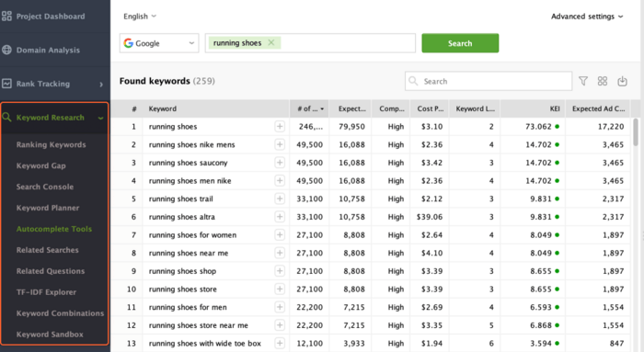The width and height of the screenshot is (644, 352).
Task: Open Keyword Combinations
Action: click(60, 313)
